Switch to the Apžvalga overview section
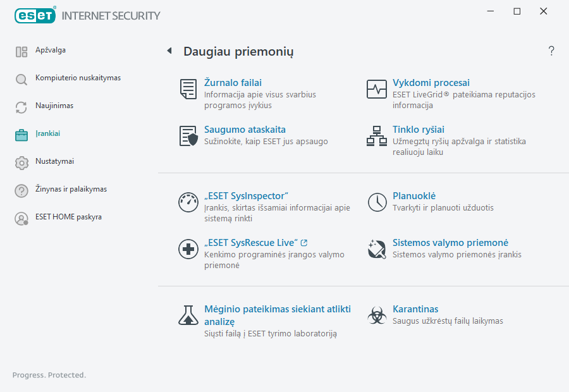Screen dimensions: 569x392 (21, 50)
